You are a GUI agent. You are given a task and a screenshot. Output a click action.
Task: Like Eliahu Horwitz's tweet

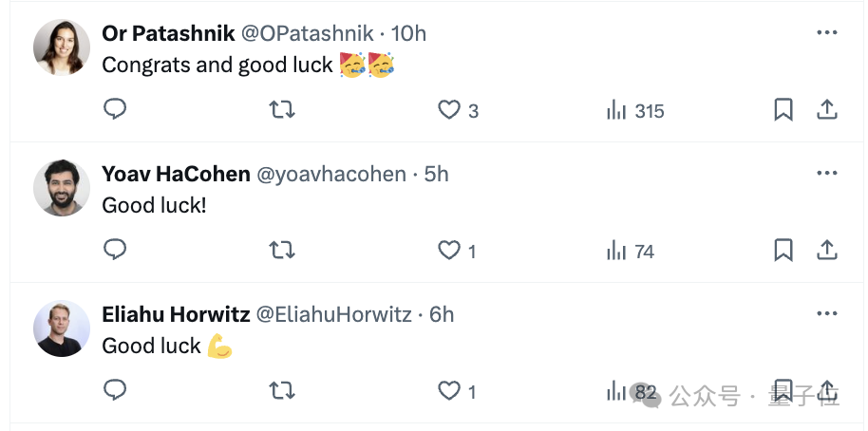coord(449,390)
